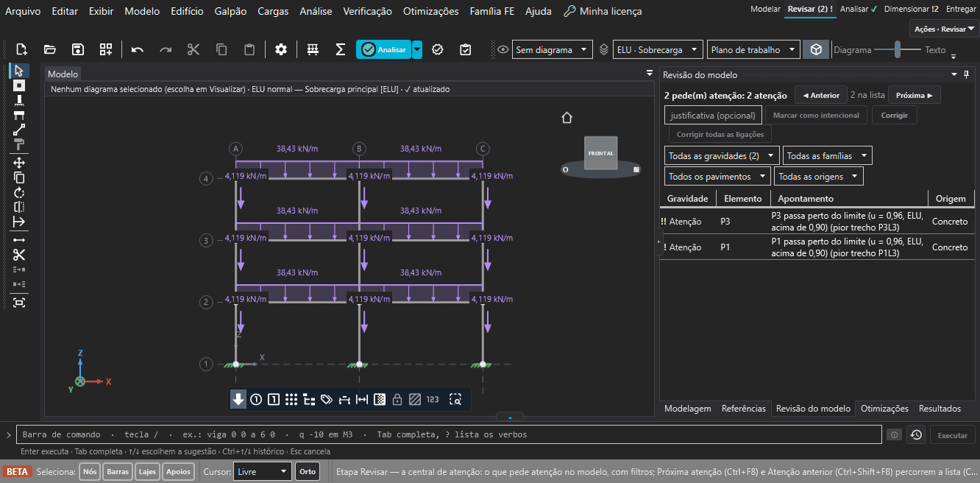Screen dimensions: 980x483
Task: Expand the Todas as gravidades (2) filter
Action: click(x=722, y=156)
